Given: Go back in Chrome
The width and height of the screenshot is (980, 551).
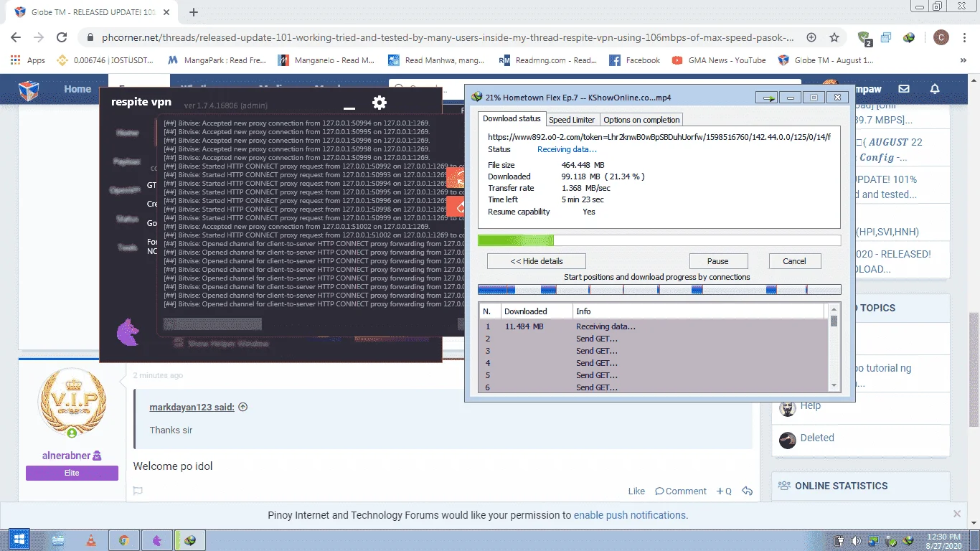Looking at the screenshot, I should point(16,37).
